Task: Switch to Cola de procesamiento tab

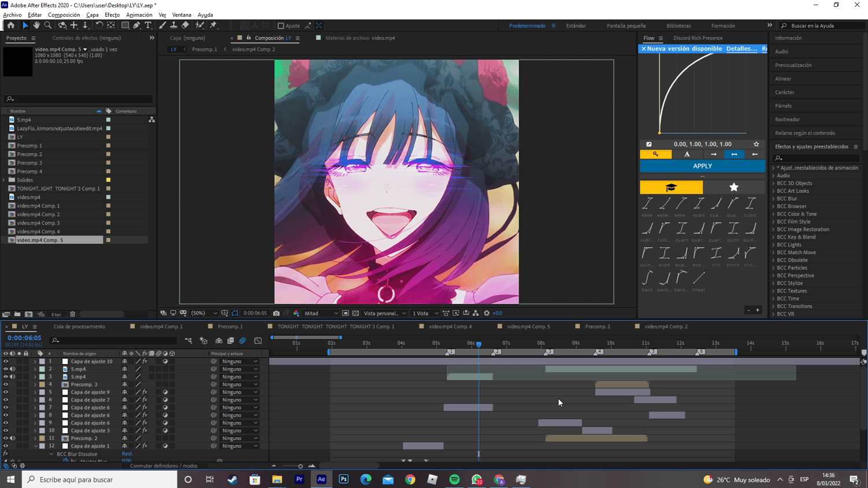Action: point(79,326)
